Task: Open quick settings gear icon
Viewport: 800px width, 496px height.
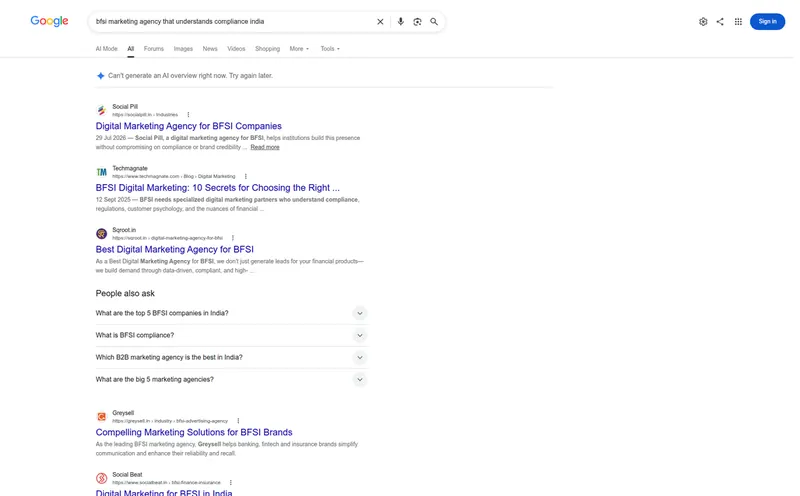Action: [703, 21]
